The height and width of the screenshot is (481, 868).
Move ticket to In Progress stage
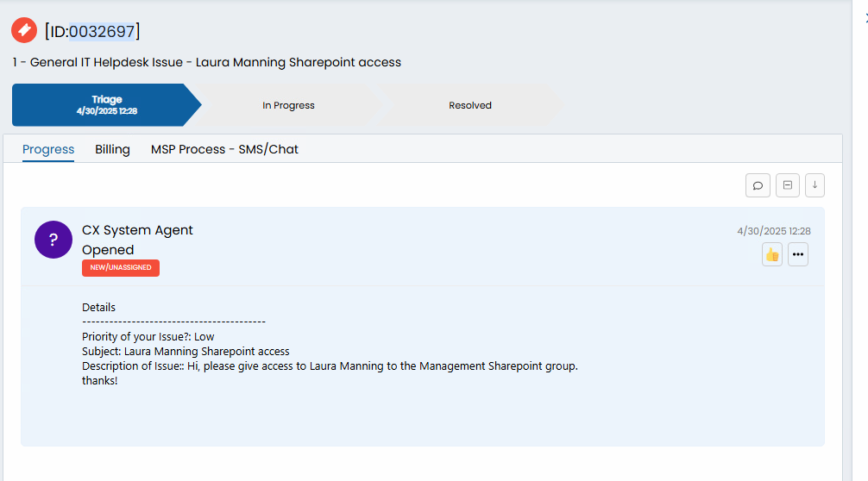click(x=288, y=105)
